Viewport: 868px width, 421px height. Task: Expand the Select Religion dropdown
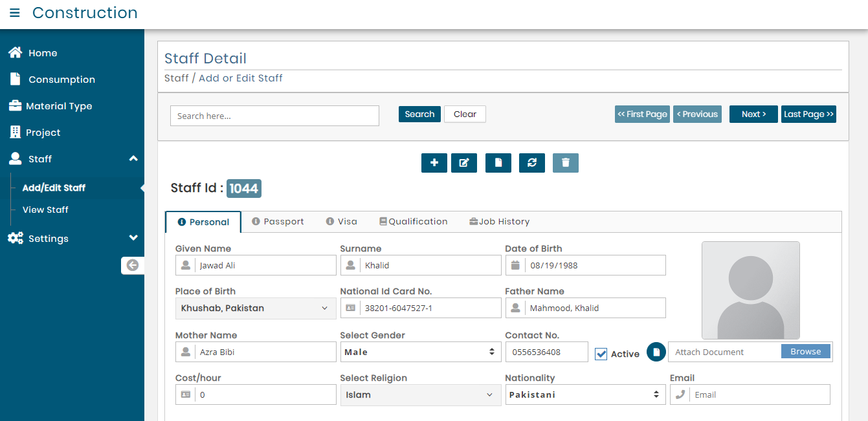(421, 395)
